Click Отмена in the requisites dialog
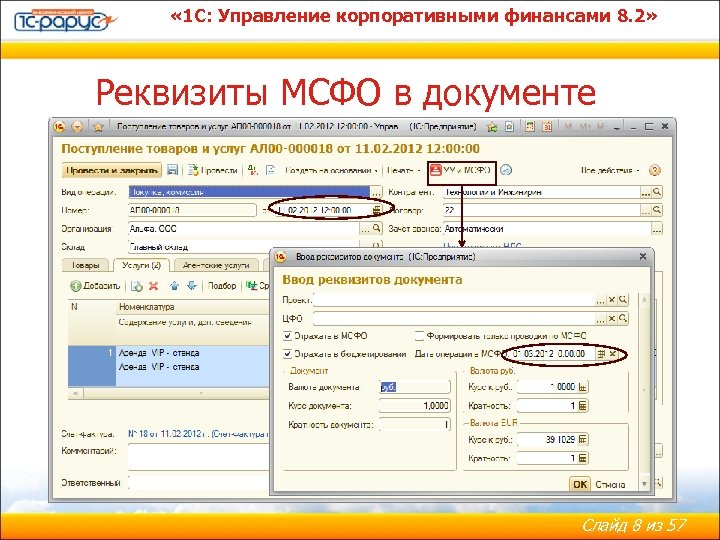720x540 pixels. point(610,484)
